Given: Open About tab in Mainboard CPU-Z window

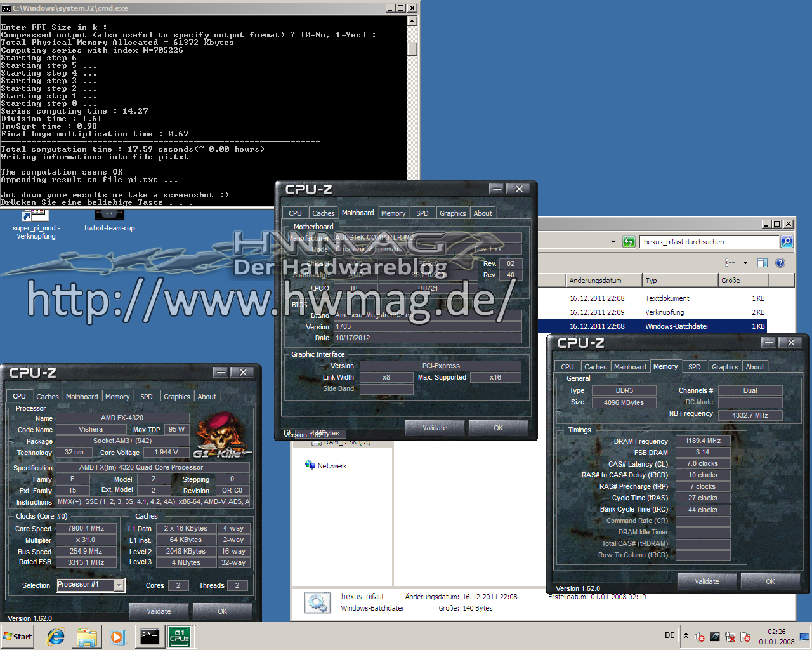Looking at the screenshot, I should 483,213.
